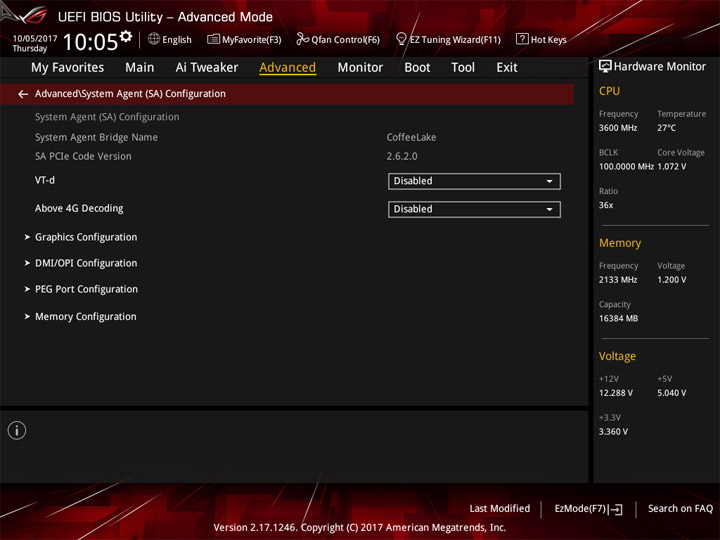Click the info circle icon

pos(17,430)
